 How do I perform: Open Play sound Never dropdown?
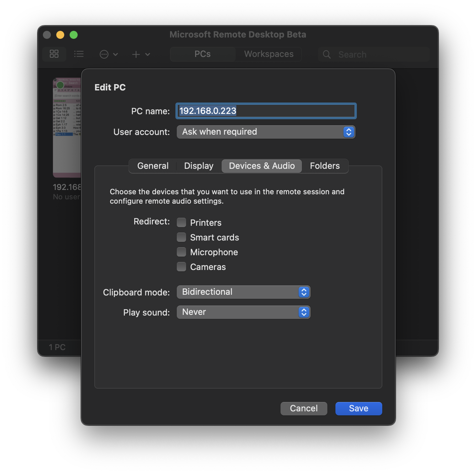(x=243, y=312)
